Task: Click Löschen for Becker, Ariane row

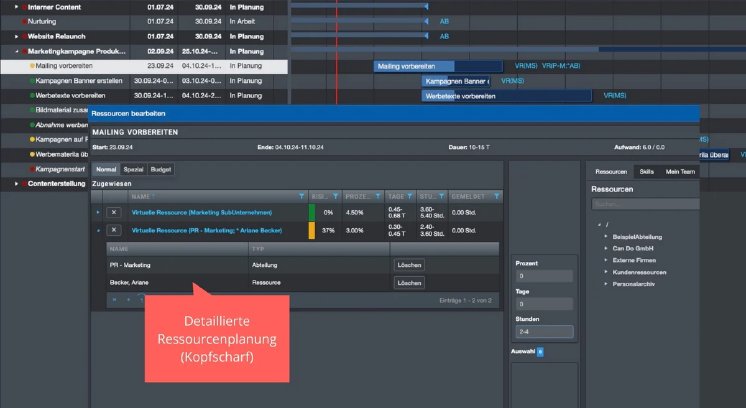Action: (x=409, y=283)
